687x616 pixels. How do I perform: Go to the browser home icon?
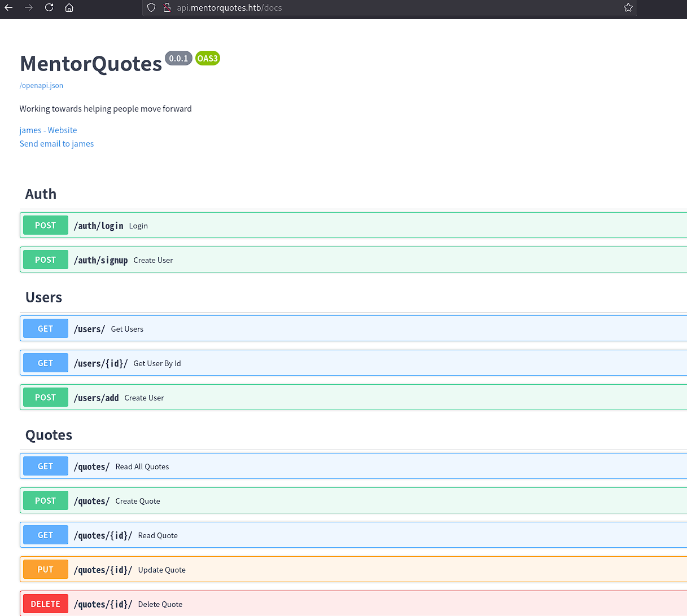(x=69, y=8)
